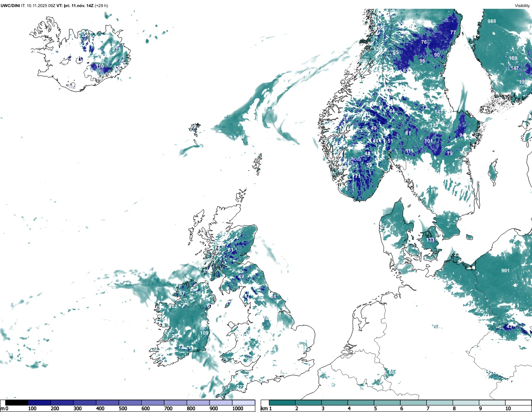Click the 700–800 m lavender legend swatch
This screenshot has width=532, height=412.
[x=175, y=402]
